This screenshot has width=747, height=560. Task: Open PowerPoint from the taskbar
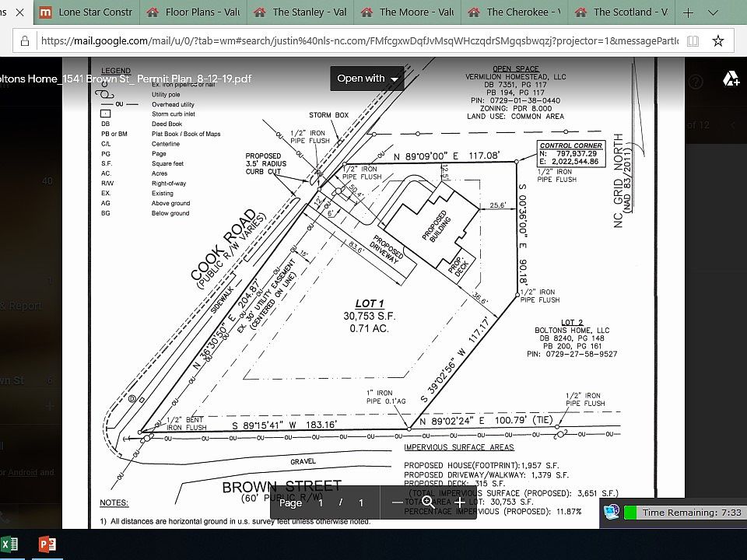(x=47, y=544)
